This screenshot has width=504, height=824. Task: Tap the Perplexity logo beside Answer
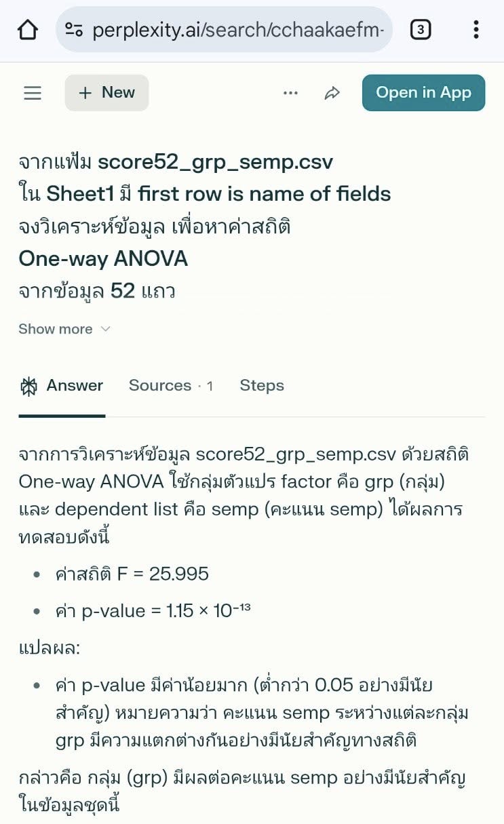[x=28, y=386]
